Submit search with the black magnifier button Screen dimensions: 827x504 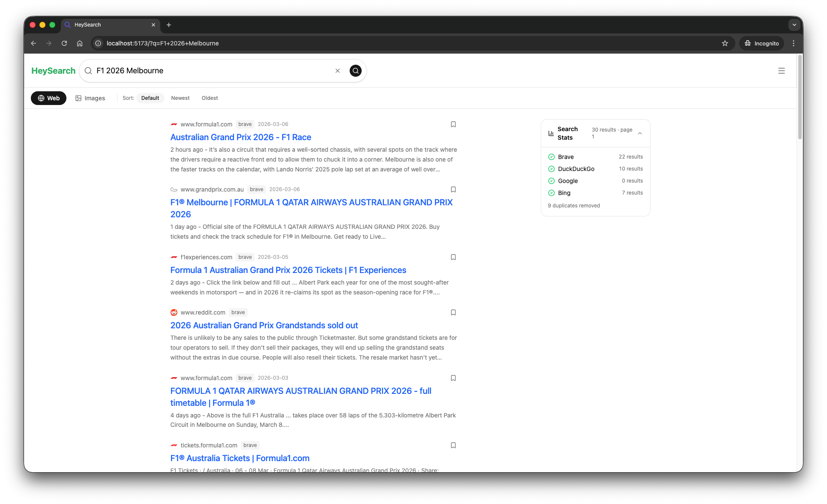coord(355,71)
